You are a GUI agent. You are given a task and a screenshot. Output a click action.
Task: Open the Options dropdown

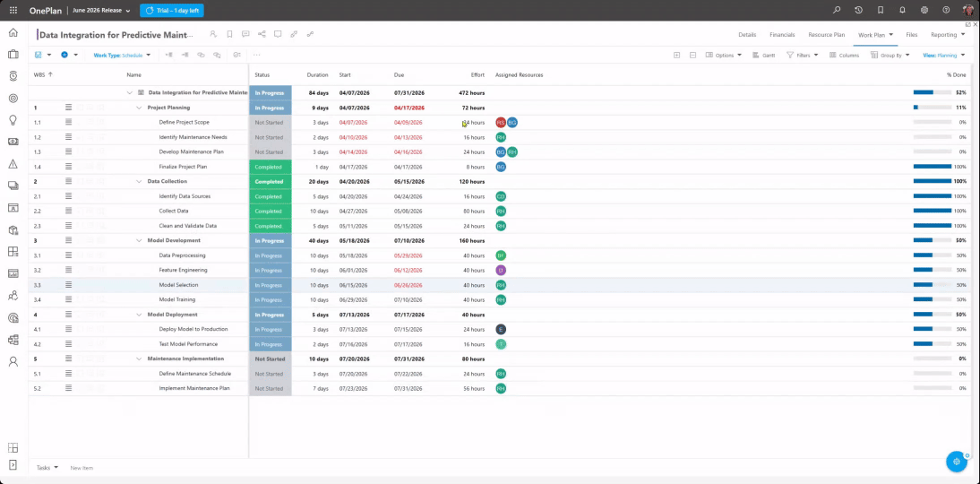tap(724, 55)
